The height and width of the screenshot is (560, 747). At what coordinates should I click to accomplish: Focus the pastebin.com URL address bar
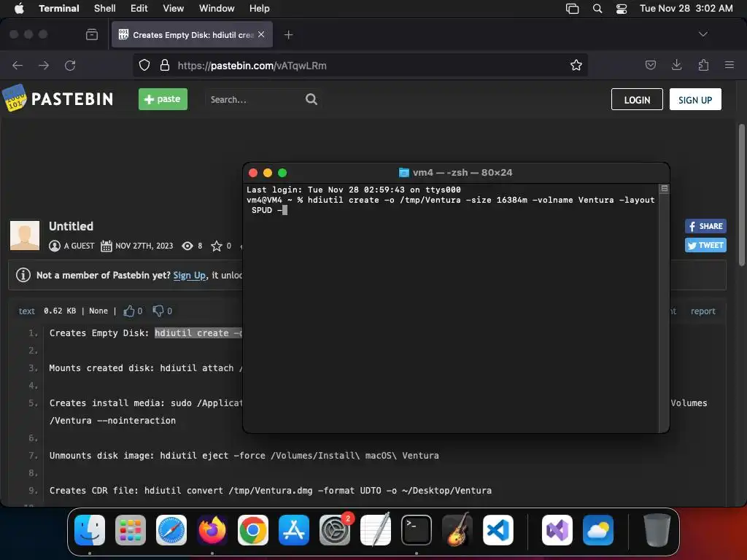360,65
